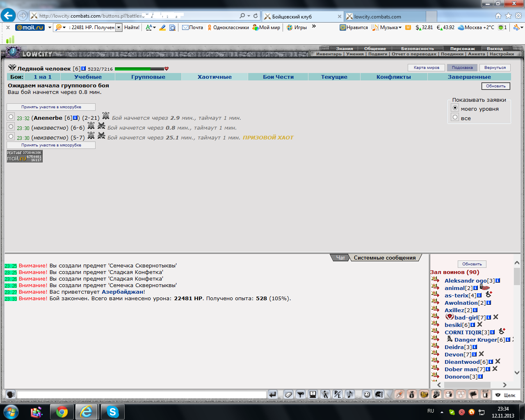This screenshot has height=420, width=525.
Task: Clear chat with the eraser icon
Action: pos(288,395)
